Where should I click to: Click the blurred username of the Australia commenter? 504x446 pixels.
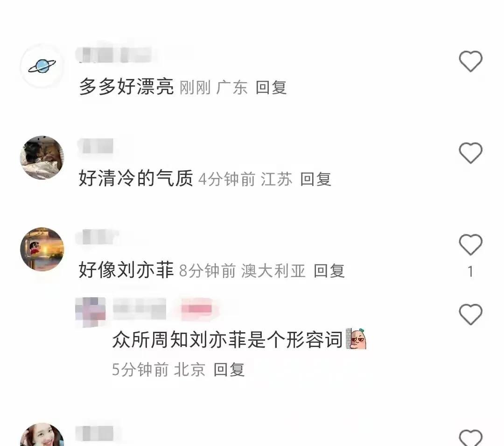[x=98, y=237]
